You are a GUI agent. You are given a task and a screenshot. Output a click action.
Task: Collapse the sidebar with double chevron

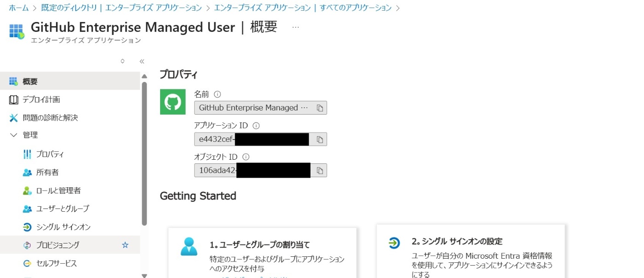click(142, 61)
